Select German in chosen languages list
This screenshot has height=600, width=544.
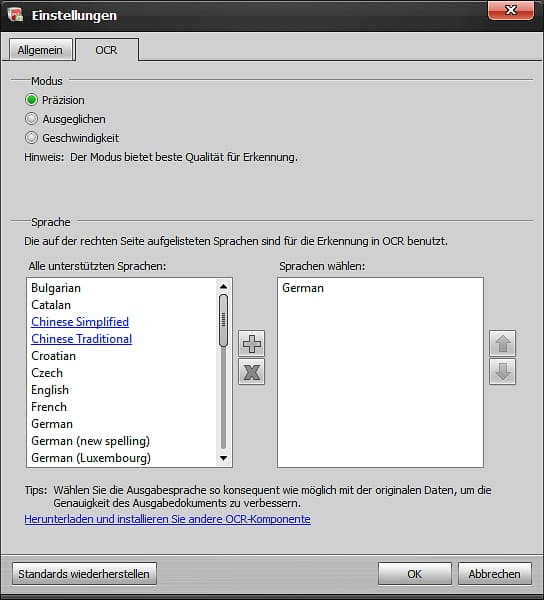tap(303, 288)
